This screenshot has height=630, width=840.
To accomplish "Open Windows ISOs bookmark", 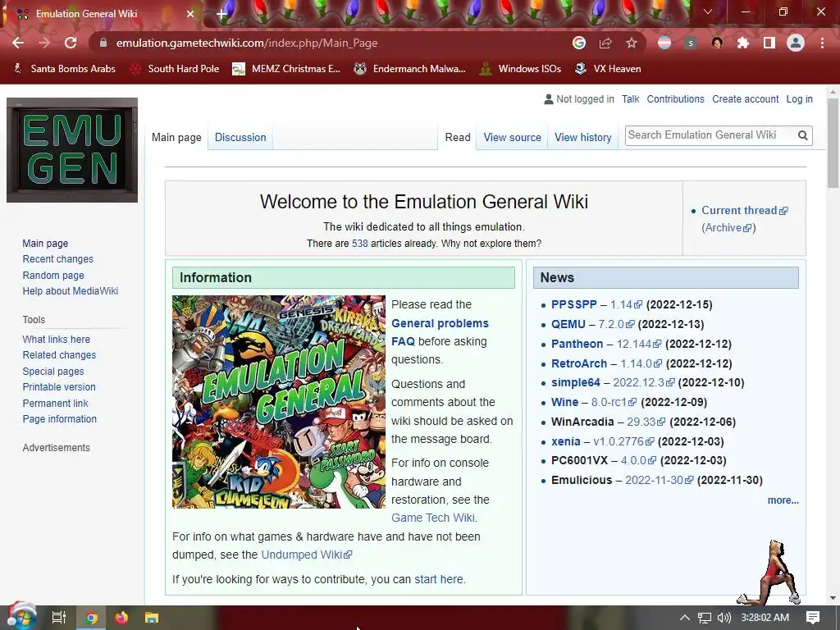I will (x=520, y=69).
